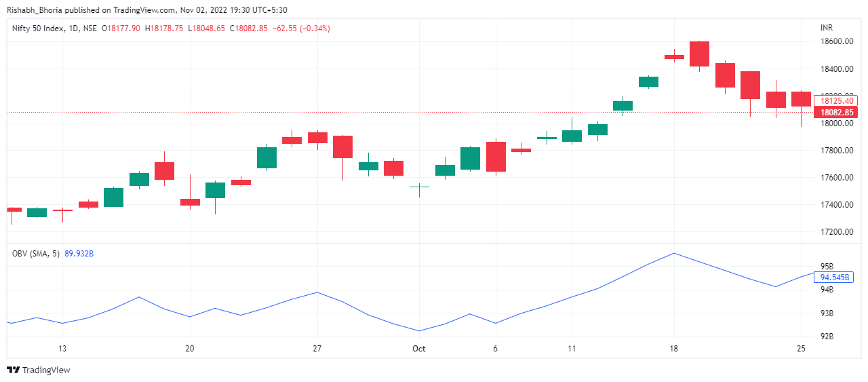Click the outlined 18125.40 price label
The width and height of the screenshot is (868, 382).
[836, 100]
